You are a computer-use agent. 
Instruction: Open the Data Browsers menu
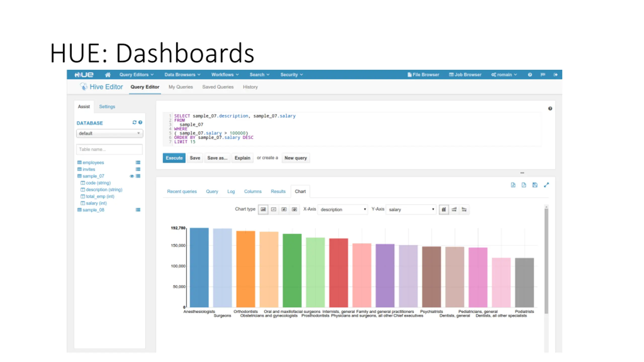(x=182, y=75)
